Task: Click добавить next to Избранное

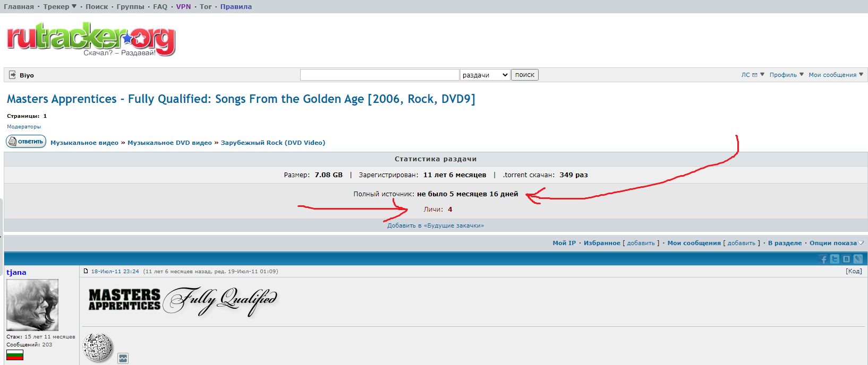Action: pyautogui.click(x=641, y=243)
